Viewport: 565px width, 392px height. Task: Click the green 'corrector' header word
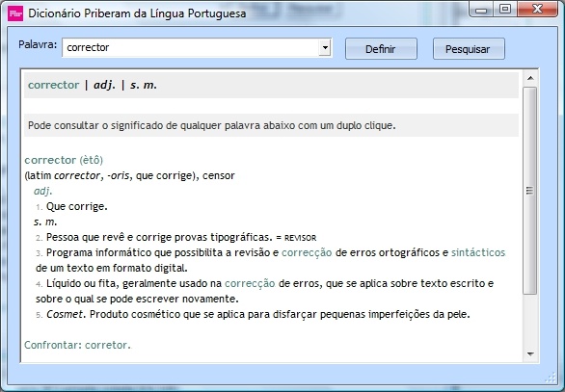click(54, 85)
